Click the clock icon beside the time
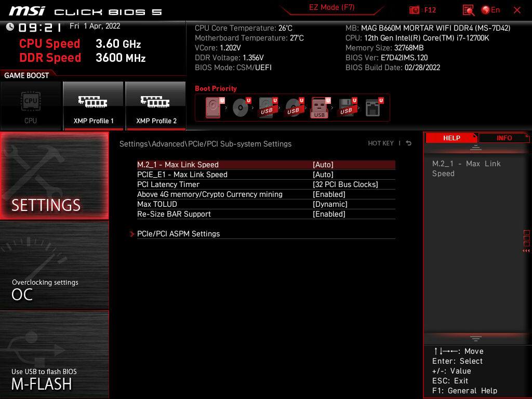Screen dimensions: 532x399 10,27
